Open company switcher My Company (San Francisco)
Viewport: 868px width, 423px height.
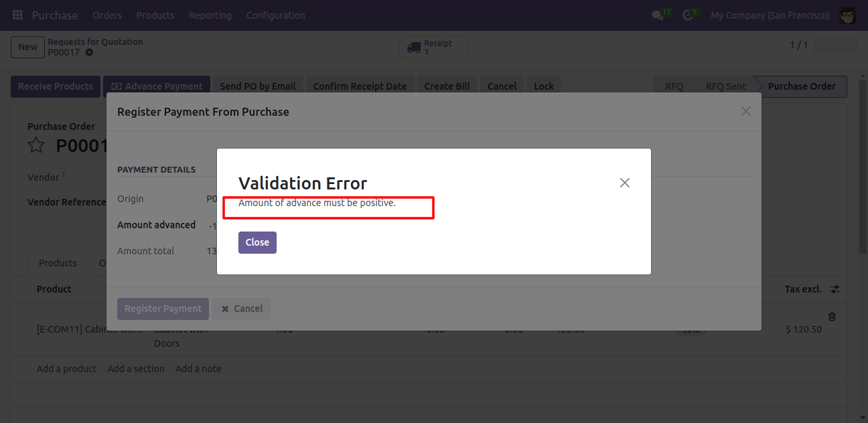pyautogui.click(x=770, y=15)
